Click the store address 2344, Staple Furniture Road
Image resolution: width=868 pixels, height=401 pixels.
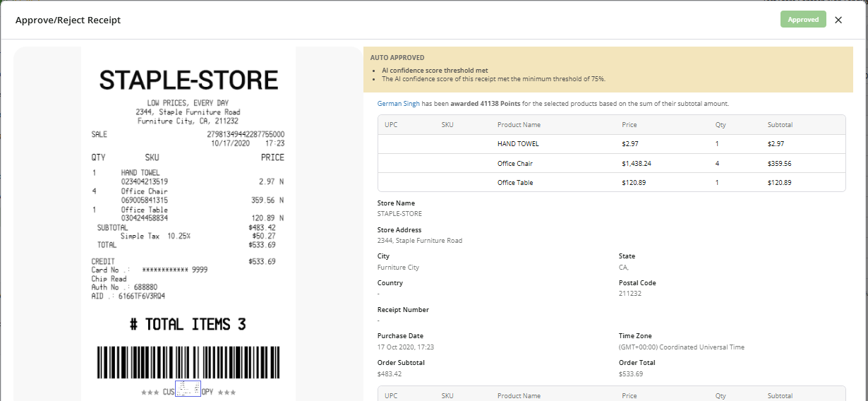[x=420, y=241]
